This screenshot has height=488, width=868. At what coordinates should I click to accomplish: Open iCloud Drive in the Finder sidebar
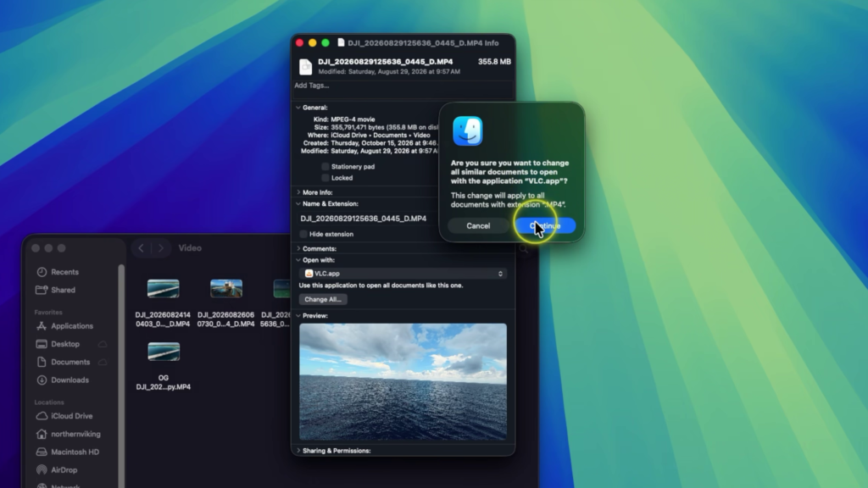[x=64, y=416]
